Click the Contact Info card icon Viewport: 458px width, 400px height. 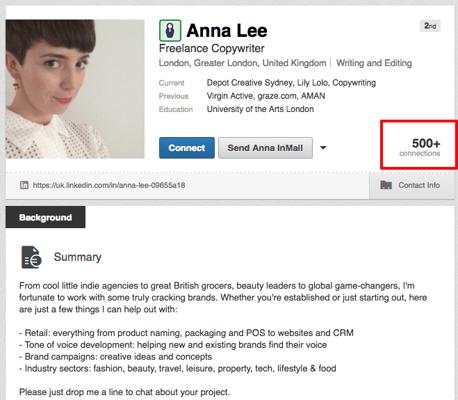(386, 185)
